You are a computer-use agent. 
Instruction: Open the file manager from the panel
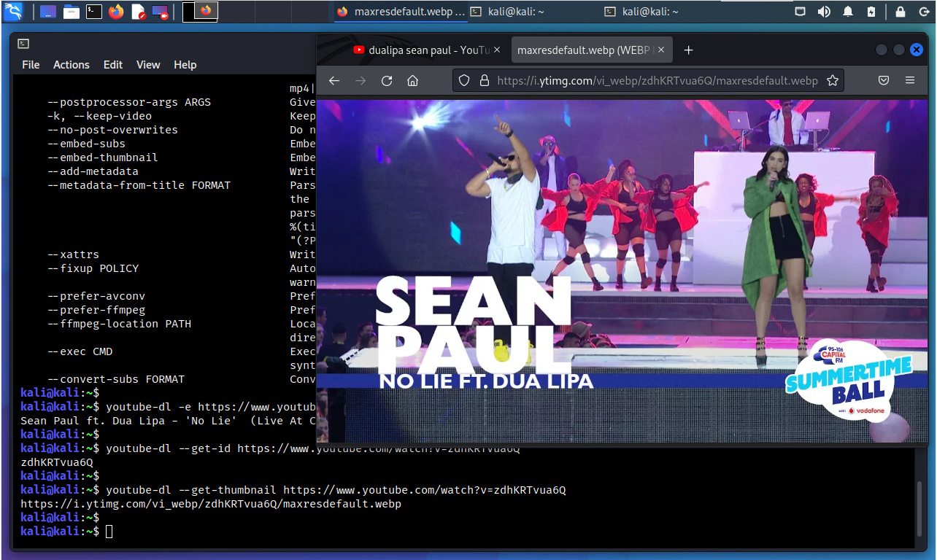71,11
